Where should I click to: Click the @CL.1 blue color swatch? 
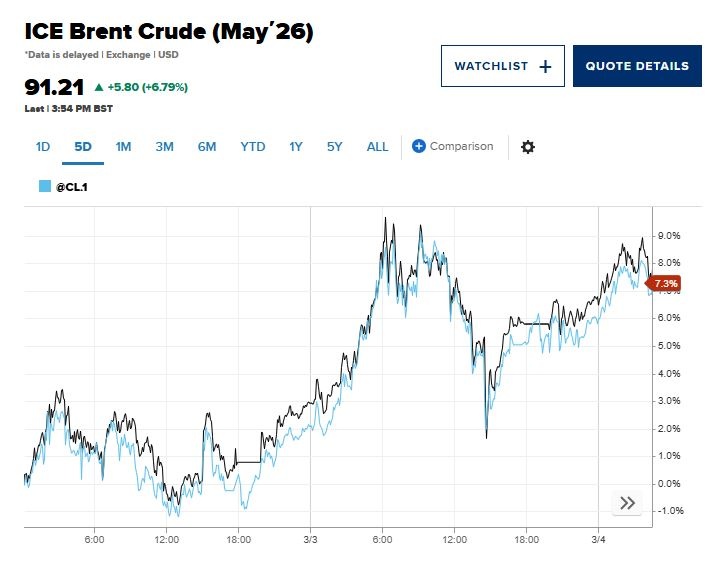[44, 186]
